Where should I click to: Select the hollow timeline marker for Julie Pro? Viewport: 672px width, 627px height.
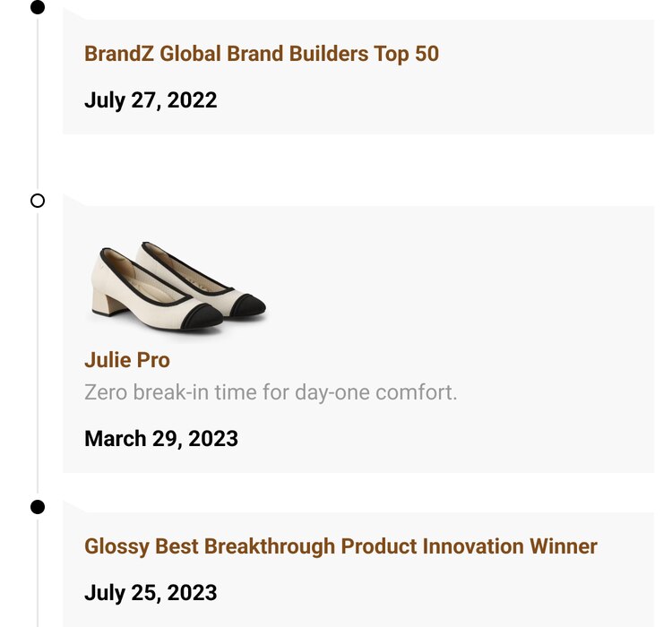coord(38,201)
